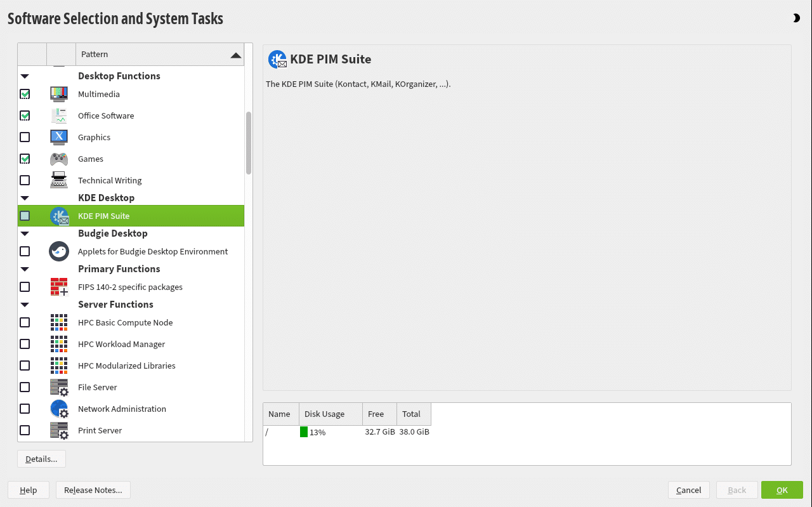The height and width of the screenshot is (507, 812).
Task: Click the Free column header
Action: coord(380,414)
